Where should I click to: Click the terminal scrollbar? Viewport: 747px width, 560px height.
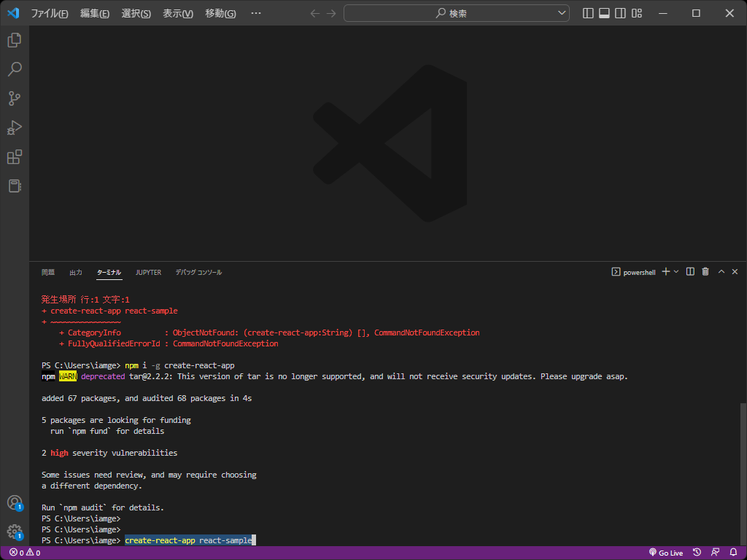pyautogui.click(x=743, y=474)
